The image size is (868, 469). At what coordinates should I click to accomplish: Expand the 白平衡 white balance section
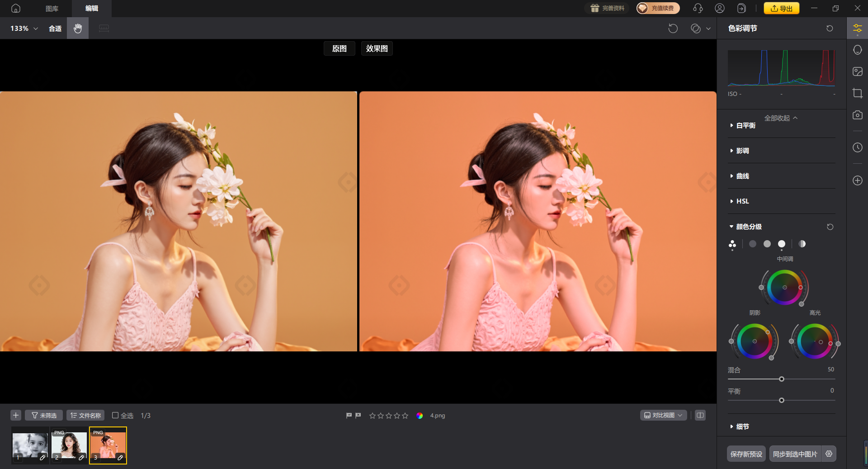[x=745, y=125]
